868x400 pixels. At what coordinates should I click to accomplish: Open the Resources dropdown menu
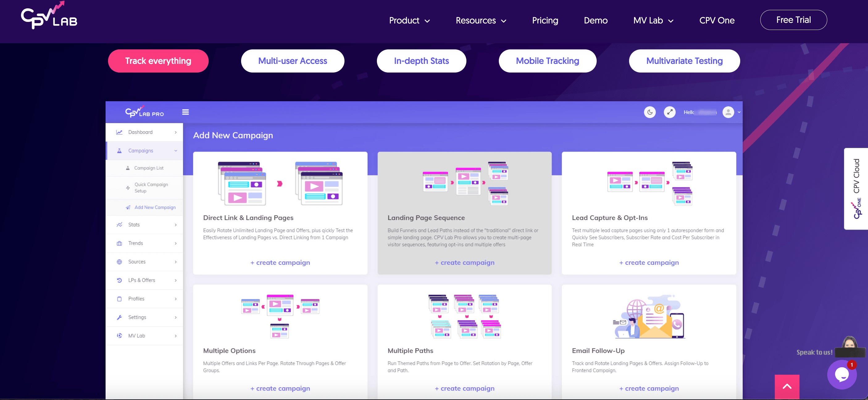point(480,20)
